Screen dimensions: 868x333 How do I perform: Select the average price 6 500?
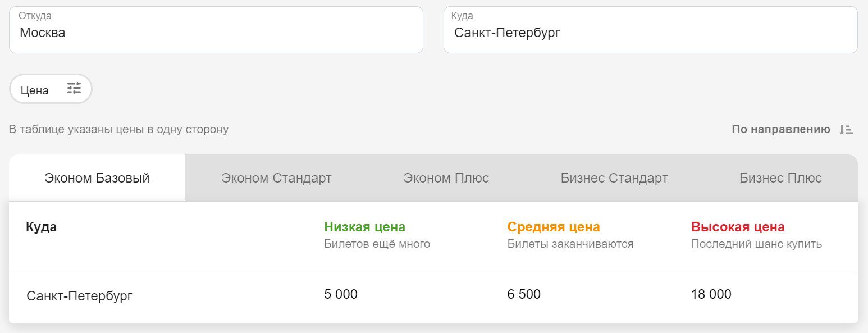[x=524, y=294]
